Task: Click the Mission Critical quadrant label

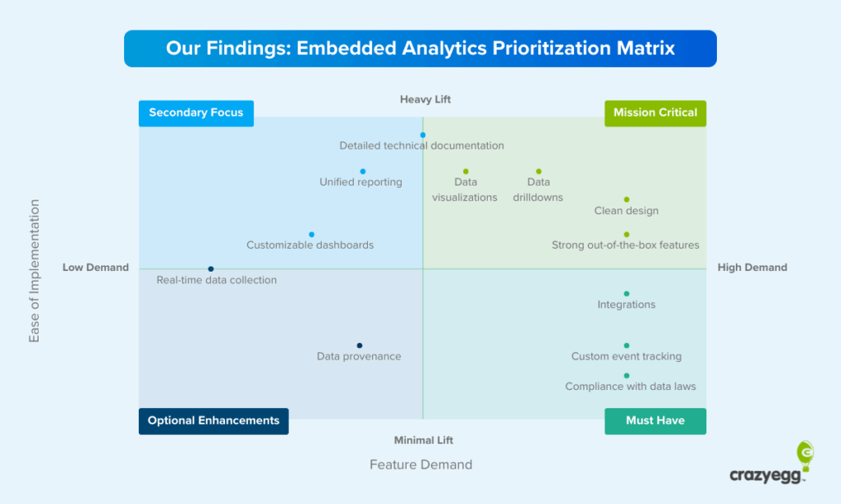Action: 655,113
